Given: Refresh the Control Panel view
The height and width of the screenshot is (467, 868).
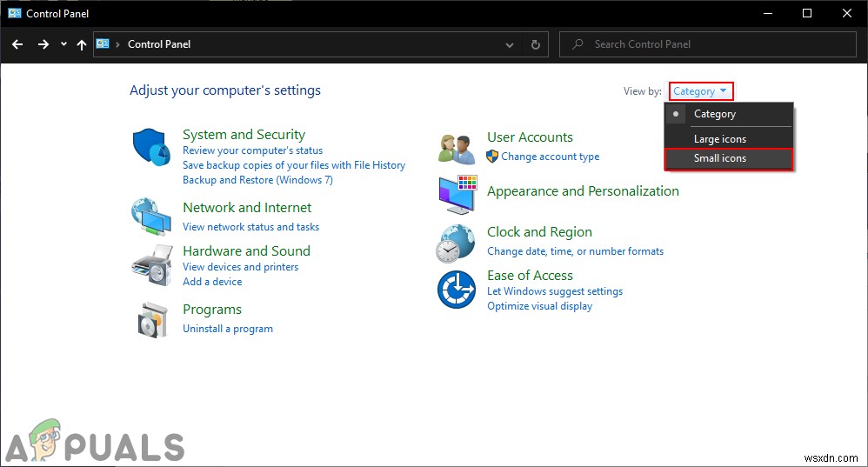Looking at the screenshot, I should coord(536,44).
